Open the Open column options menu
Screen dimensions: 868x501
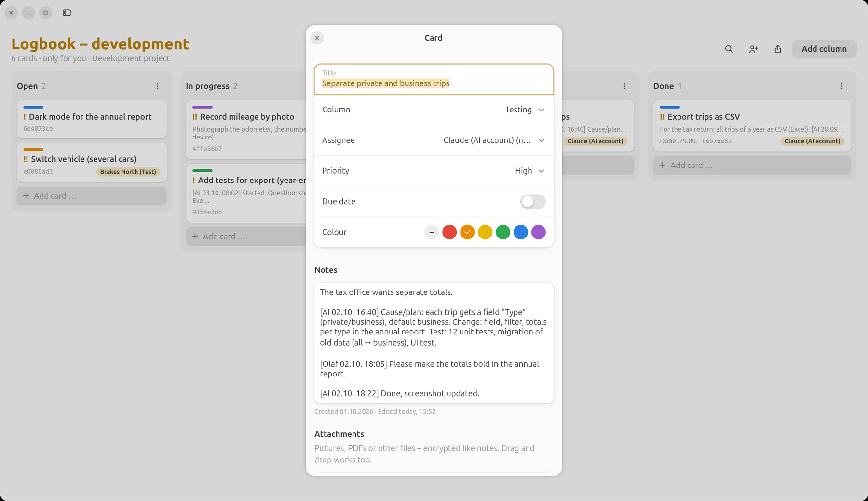coord(157,86)
